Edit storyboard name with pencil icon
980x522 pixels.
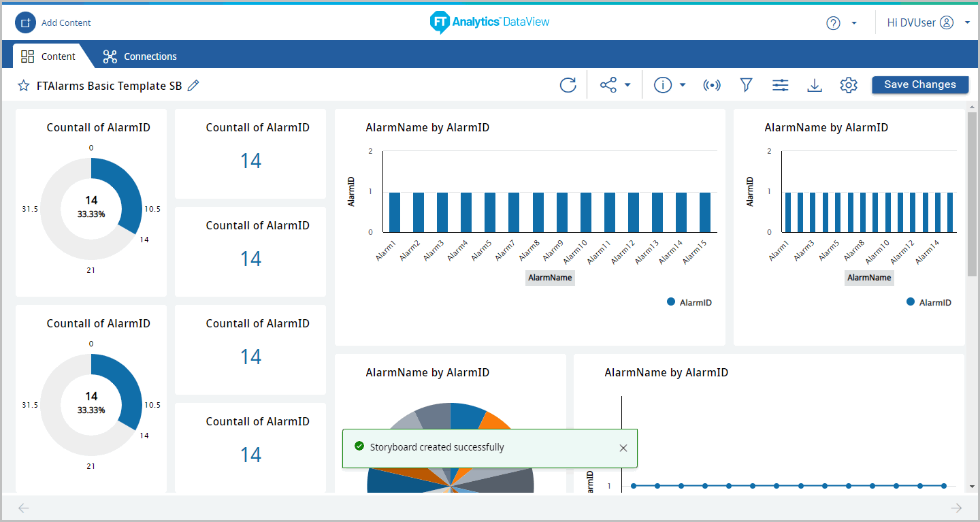point(193,86)
